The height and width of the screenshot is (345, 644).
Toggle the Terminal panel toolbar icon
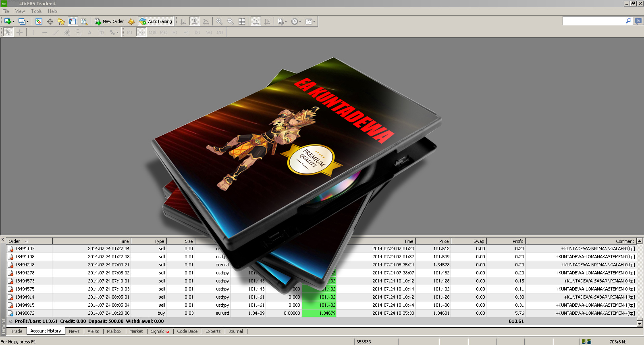73,21
